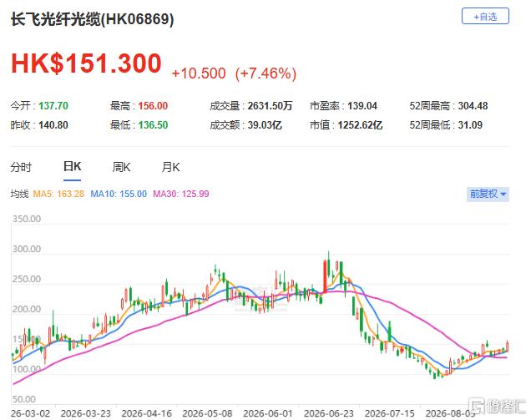
Task: Click the 52周最低 value 31.09
Action: (470, 125)
